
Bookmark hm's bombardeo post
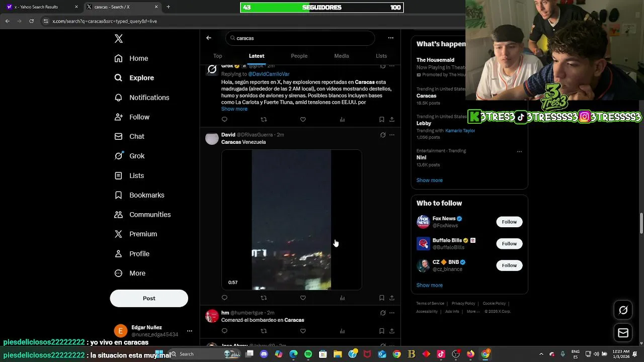(x=382, y=331)
